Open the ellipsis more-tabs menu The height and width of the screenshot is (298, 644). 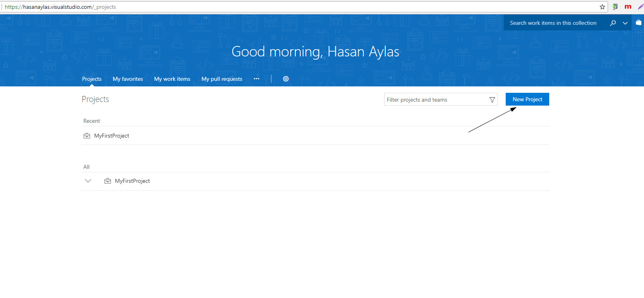(x=256, y=79)
